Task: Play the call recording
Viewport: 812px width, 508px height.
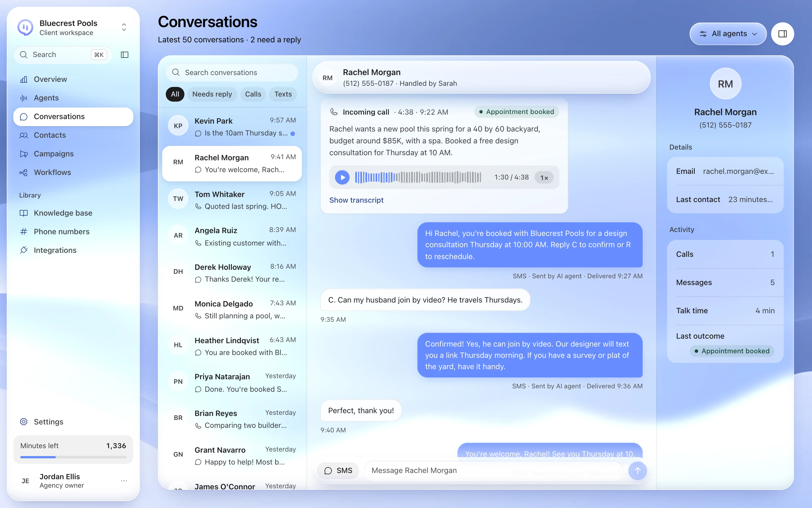Action: click(x=342, y=178)
